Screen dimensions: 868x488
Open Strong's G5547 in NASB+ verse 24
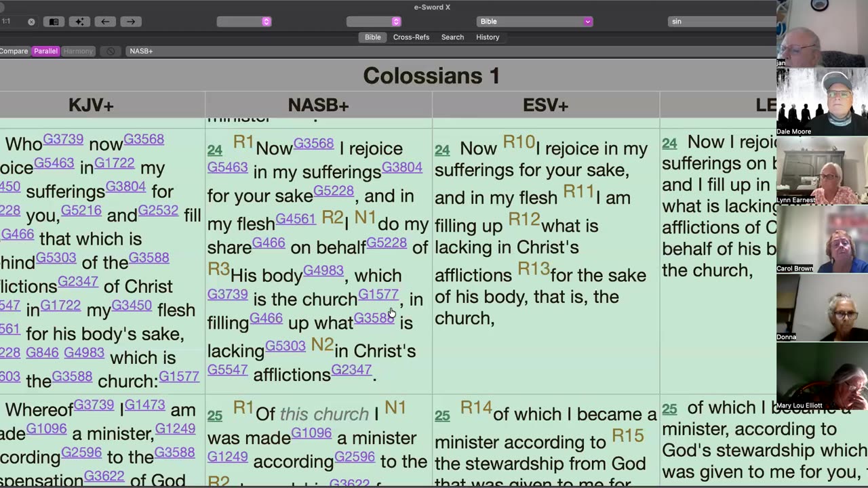pyautogui.click(x=227, y=370)
